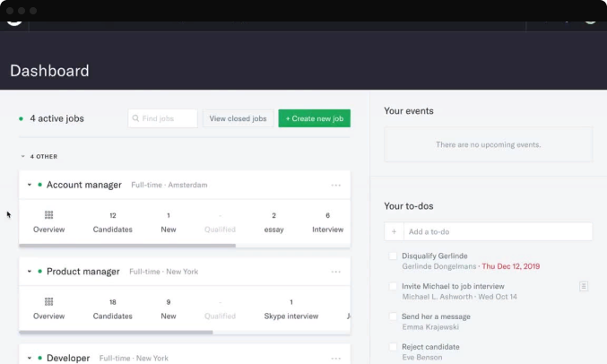Collapse the Product manager job card
The image size is (607, 364).
point(30,272)
